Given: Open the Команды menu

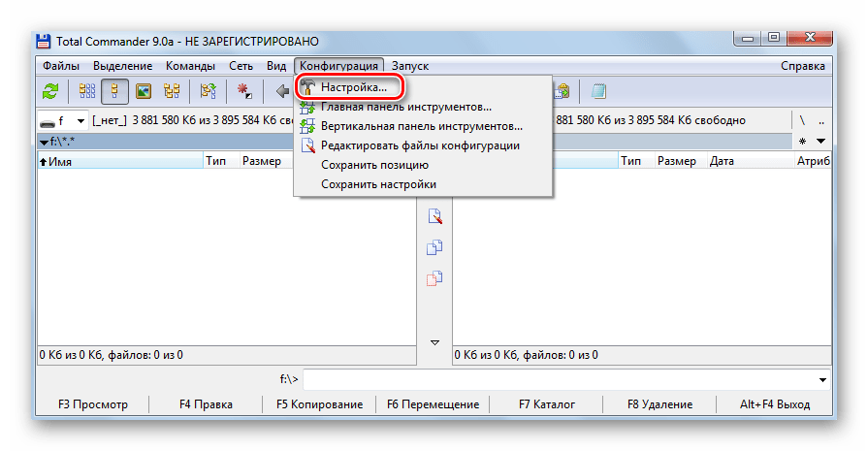Looking at the screenshot, I should pos(190,66).
